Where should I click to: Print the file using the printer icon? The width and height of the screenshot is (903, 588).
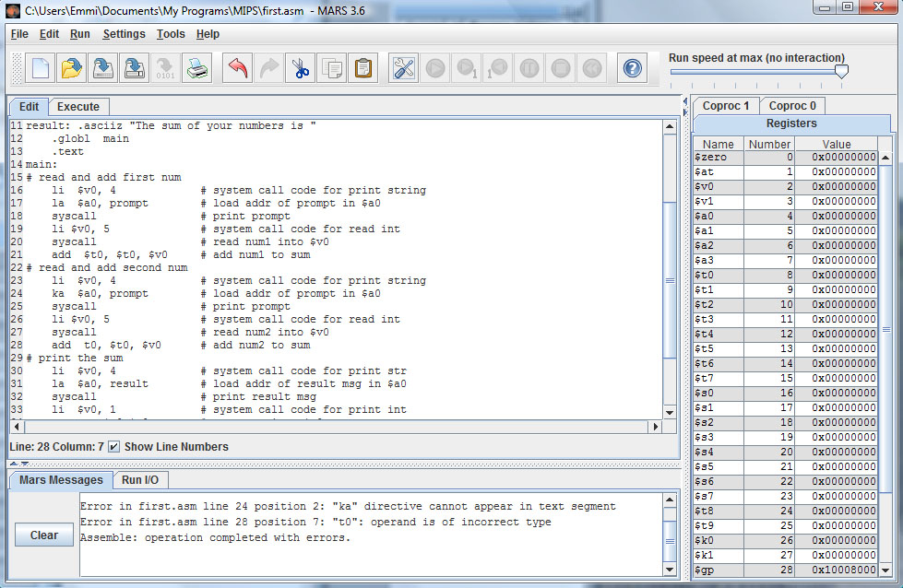tap(196, 68)
